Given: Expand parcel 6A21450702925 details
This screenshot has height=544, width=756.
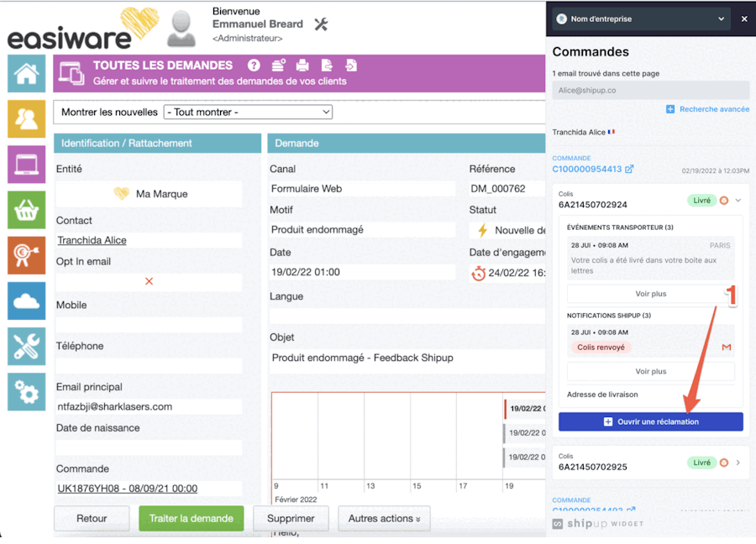Looking at the screenshot, I should [x=738, y=463].
